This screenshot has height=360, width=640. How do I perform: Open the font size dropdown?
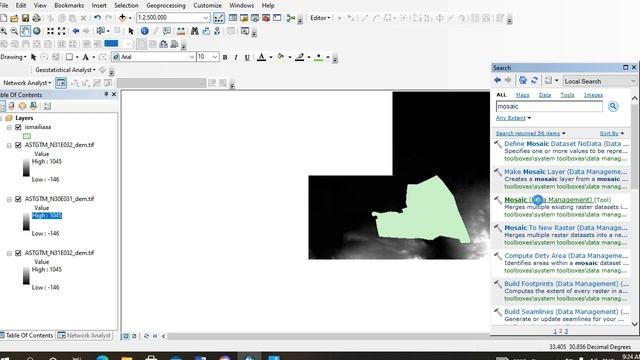pyautogui.click(x=215, y=57)
